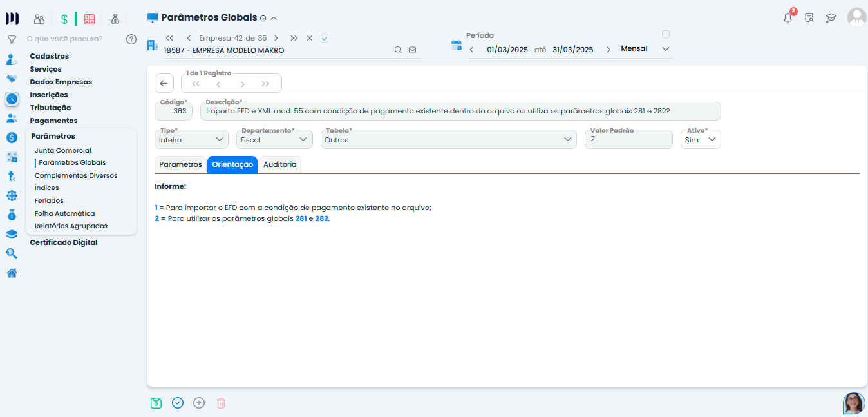The image size is (868, 417).
Task: Expand the Tipo Inteiro dropdown
Action: pos(191,140)
